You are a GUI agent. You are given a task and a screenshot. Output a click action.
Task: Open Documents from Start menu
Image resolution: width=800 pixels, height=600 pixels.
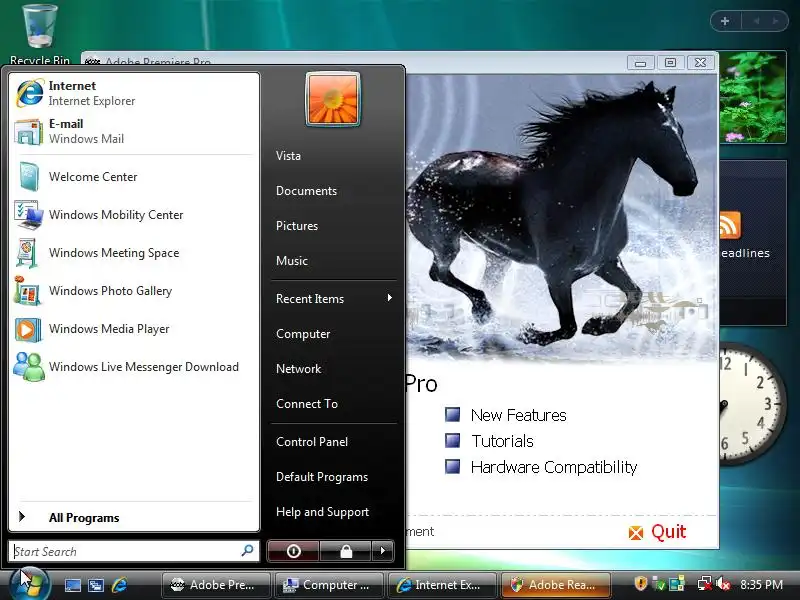point(306,191)
